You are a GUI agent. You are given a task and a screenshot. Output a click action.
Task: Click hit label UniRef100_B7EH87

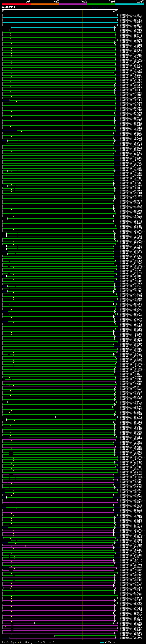tap(131, 140)
